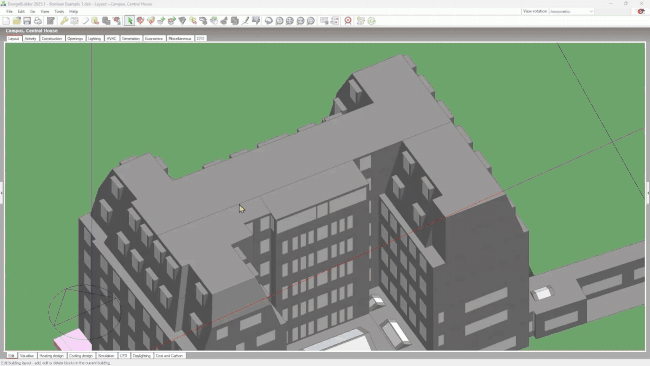Expand the left navigator panel handle

(x=2, y=193)
